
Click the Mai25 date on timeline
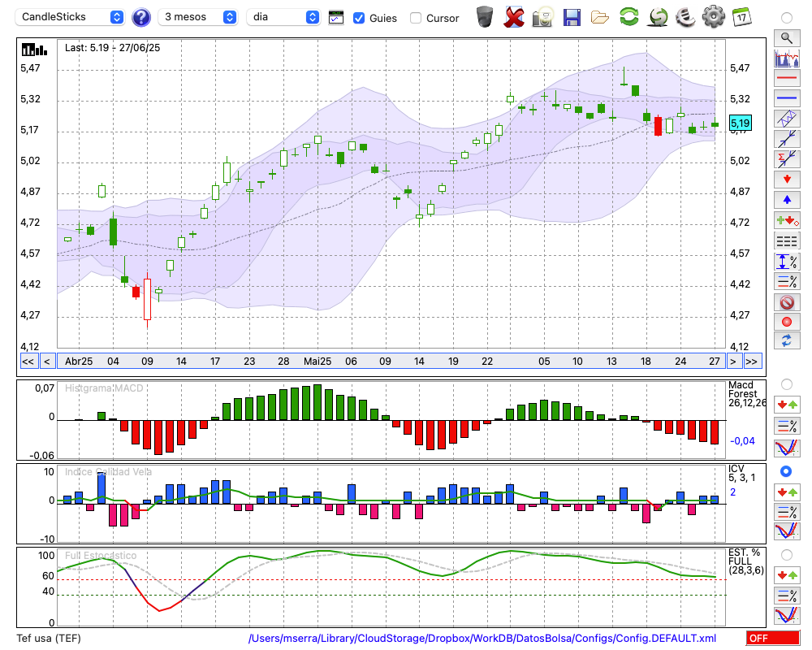coord(317,362)
